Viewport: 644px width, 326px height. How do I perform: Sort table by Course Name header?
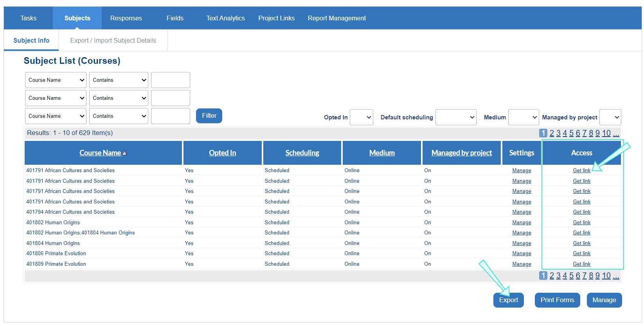pos(100,153)
